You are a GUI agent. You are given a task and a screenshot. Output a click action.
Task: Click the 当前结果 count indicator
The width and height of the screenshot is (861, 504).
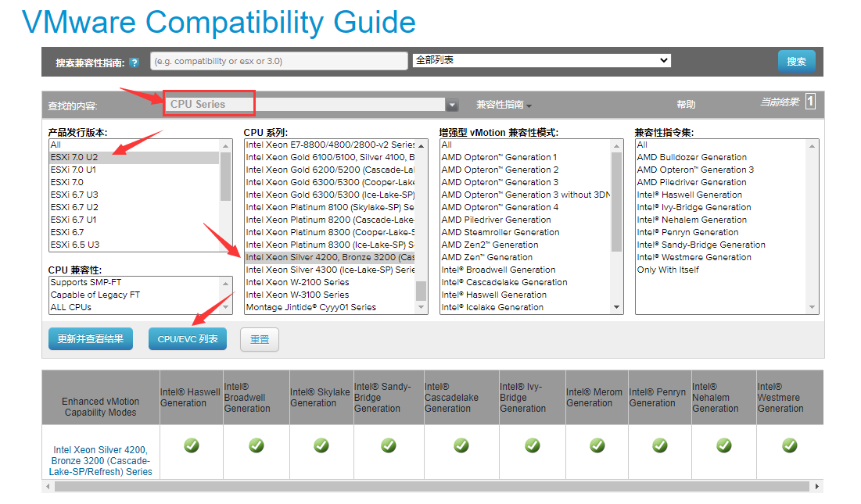(810, 102)
